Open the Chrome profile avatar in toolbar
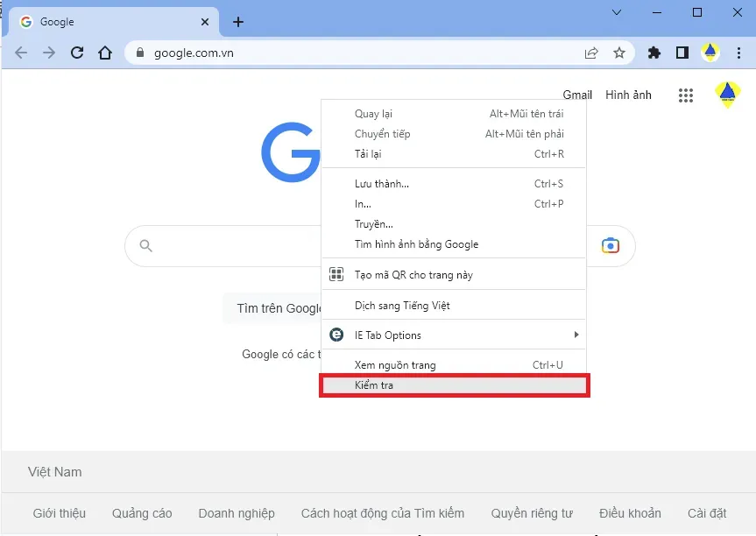Image resolution: width=756 pixels, height=536 pixels. [710, 53]
